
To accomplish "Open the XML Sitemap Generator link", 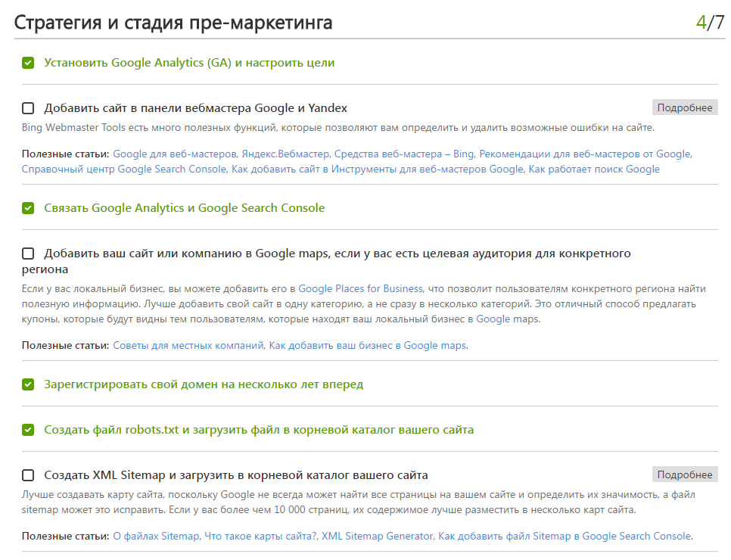I will coord(377,537).
